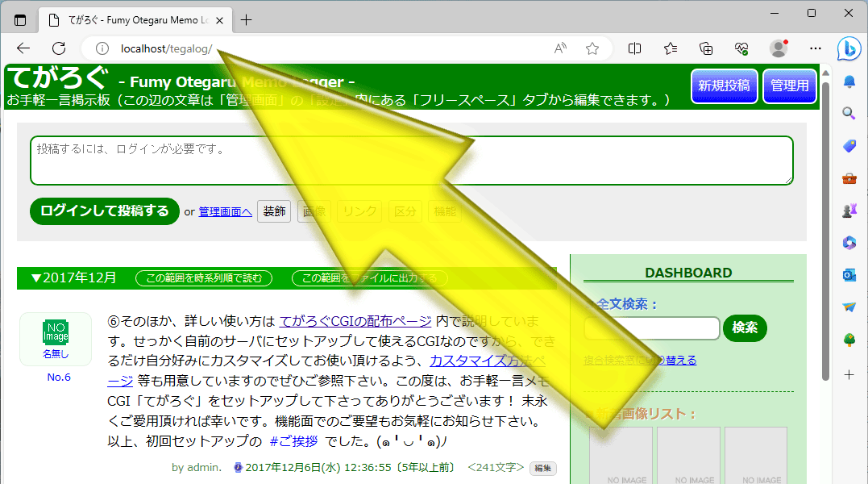The height and width of the screenshot is (484, 868).
Task: Click この範囲を時系列順で読む button
Action: tap(204, 278)
